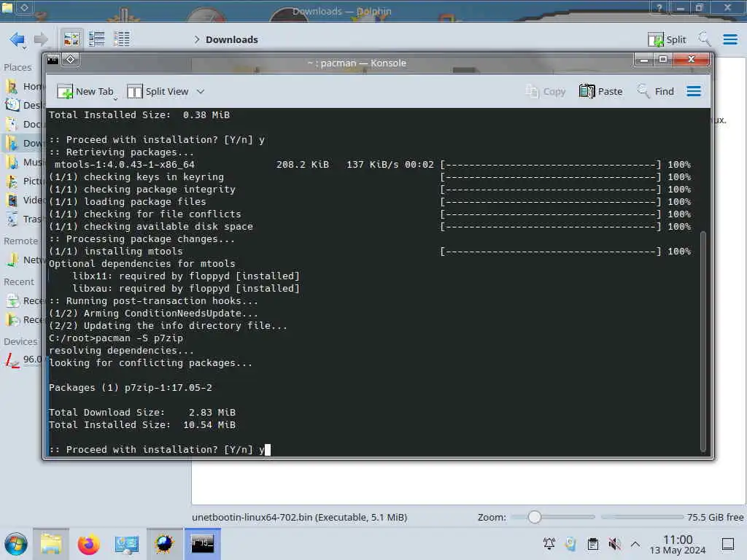Click the Dolphin help question mark button
747x560 pixels.
(659, 7)
